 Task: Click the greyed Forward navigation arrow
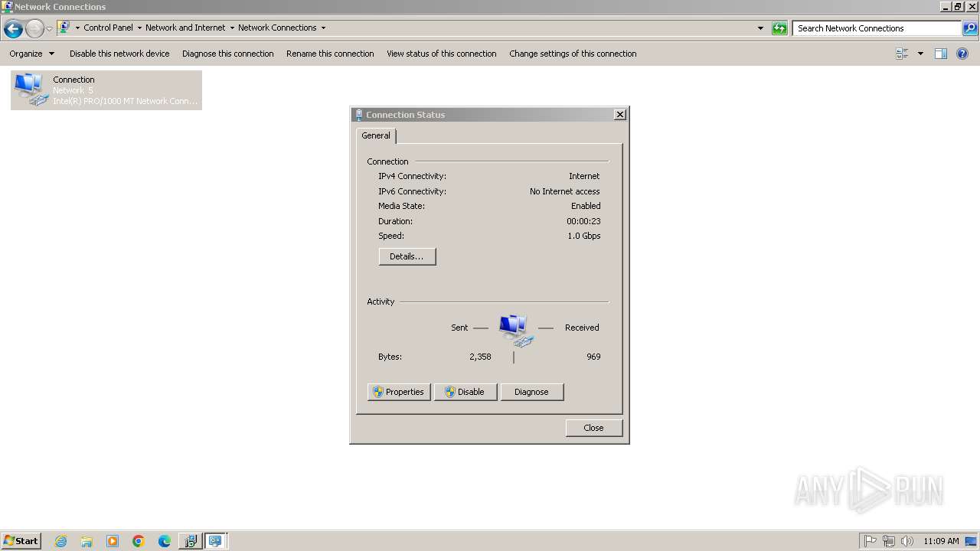click(34, 29)
